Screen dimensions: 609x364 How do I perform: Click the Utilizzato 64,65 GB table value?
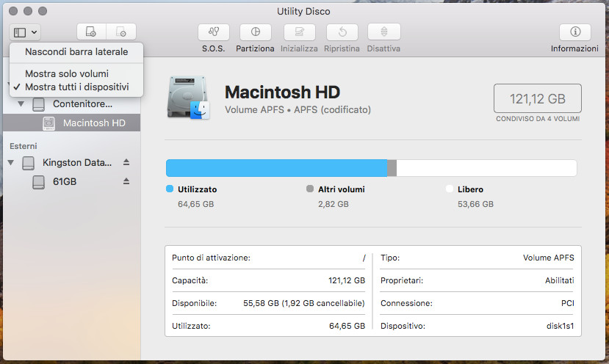tap(347, 326)
